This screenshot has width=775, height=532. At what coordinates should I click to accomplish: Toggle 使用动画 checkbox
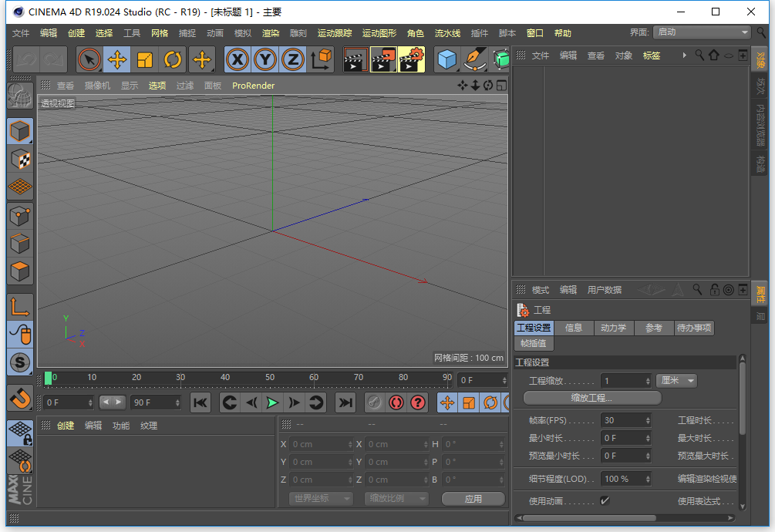tap(605, 501)
